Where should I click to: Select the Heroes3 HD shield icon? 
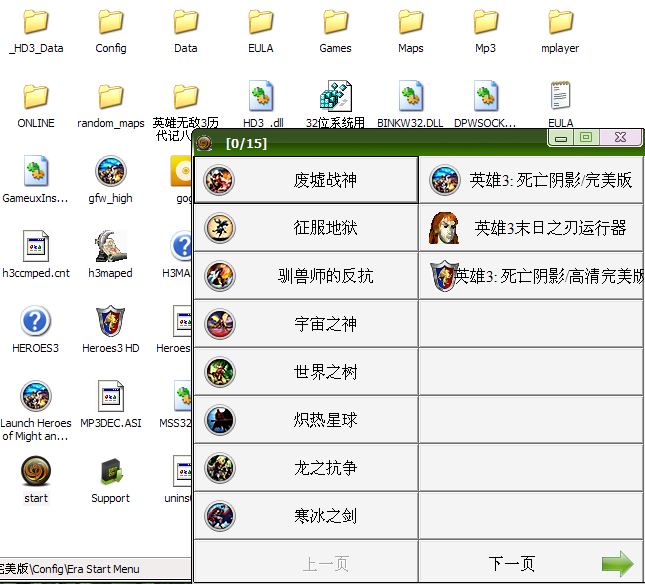(x=111, y=321)
